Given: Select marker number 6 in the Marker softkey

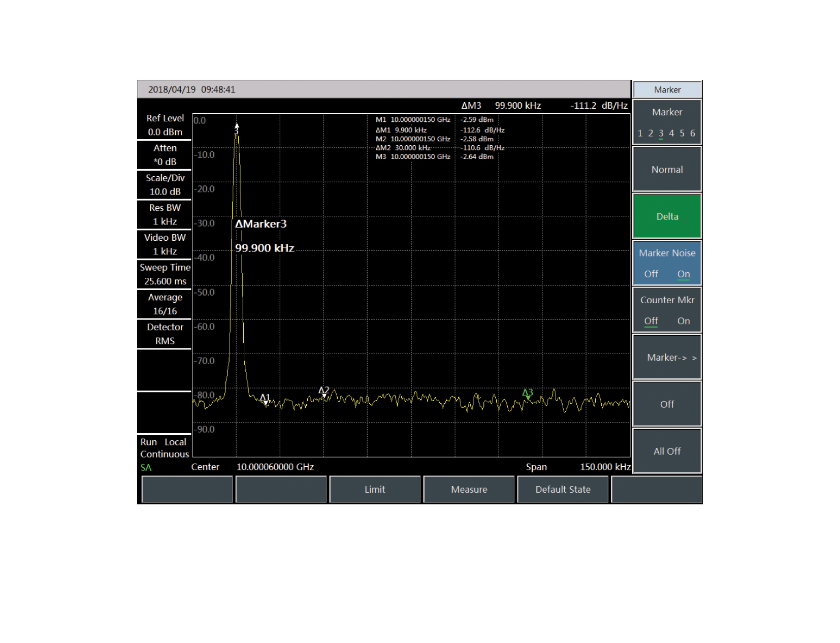Looking at the screenshot, I should (x=693, y=134).
